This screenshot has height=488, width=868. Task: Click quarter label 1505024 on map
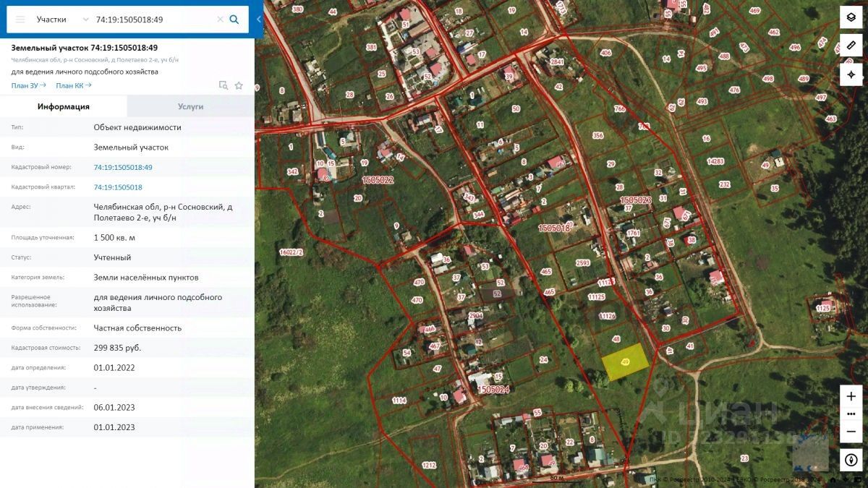(493, 389)
